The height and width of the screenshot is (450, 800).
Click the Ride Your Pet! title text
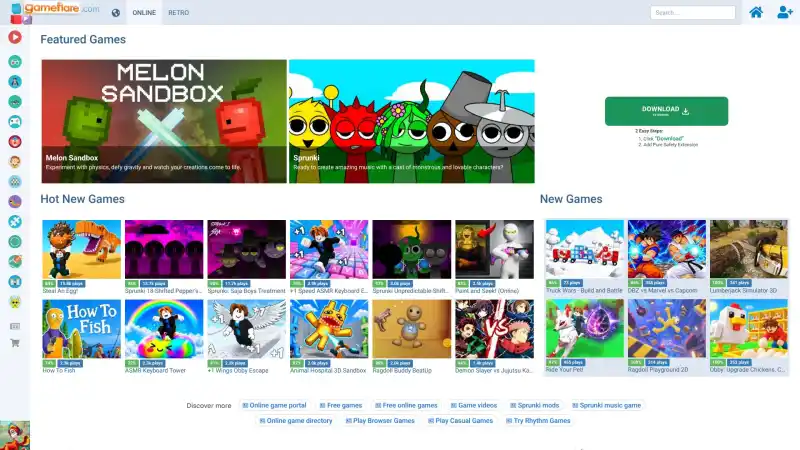564,369
